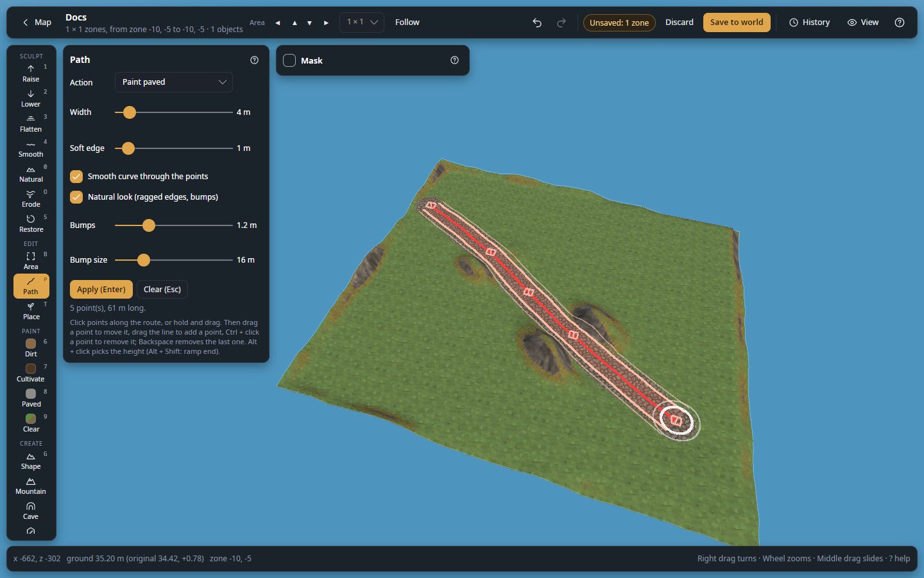Click Clear (Esc) button
Image resolution: width=924 pixels, height=578 pixels.
162,289
